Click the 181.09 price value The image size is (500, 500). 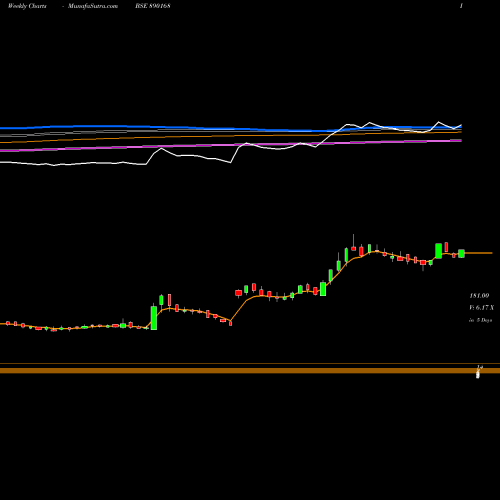479,296
